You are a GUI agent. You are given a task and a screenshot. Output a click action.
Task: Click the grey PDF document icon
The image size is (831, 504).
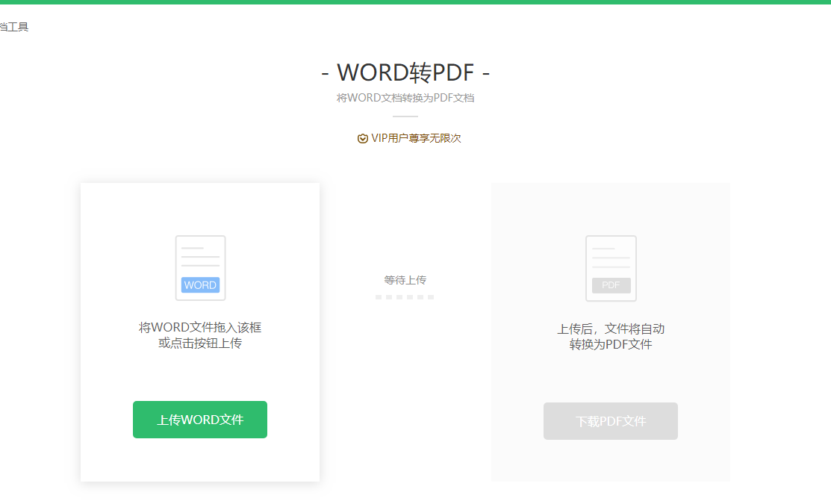coord(611,269)
